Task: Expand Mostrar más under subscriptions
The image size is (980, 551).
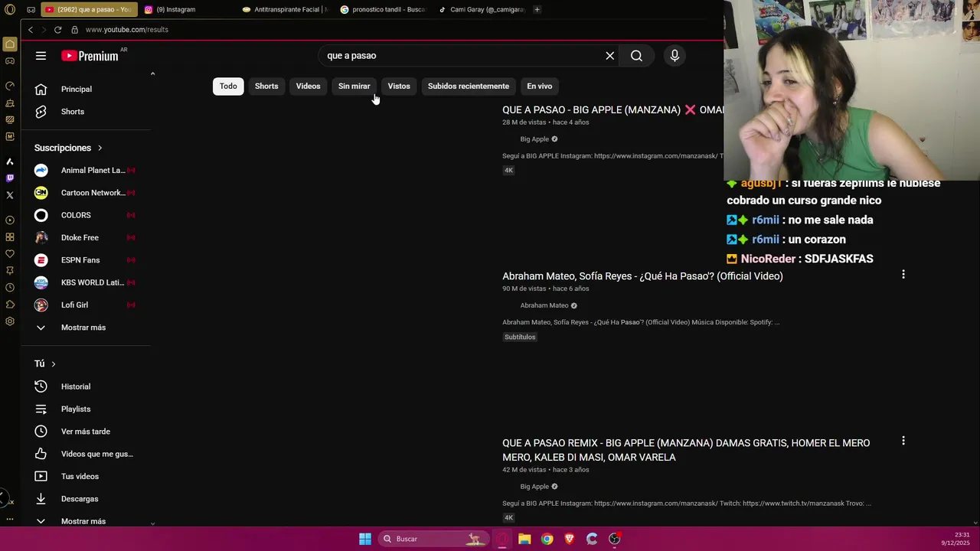Action: click(83, 328)
